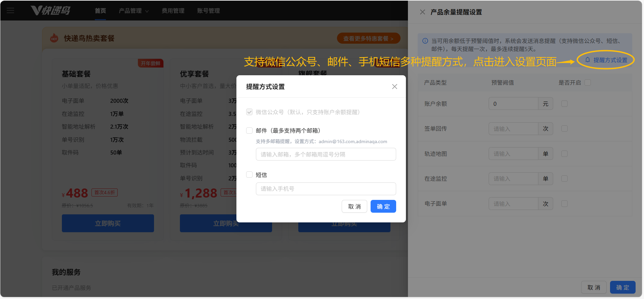This screenshot has height=299, width=644.
Task: Click the hamburger menu icon
Action: (10, 10)
